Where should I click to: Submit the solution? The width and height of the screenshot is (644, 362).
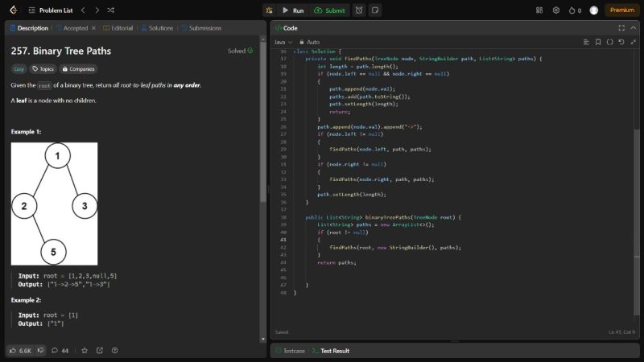point(330,10)
